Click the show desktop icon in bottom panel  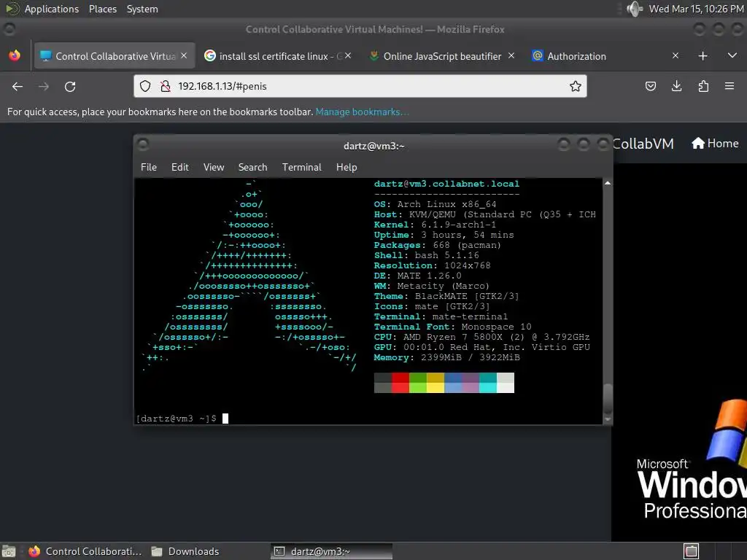click(x=9, y=551)
